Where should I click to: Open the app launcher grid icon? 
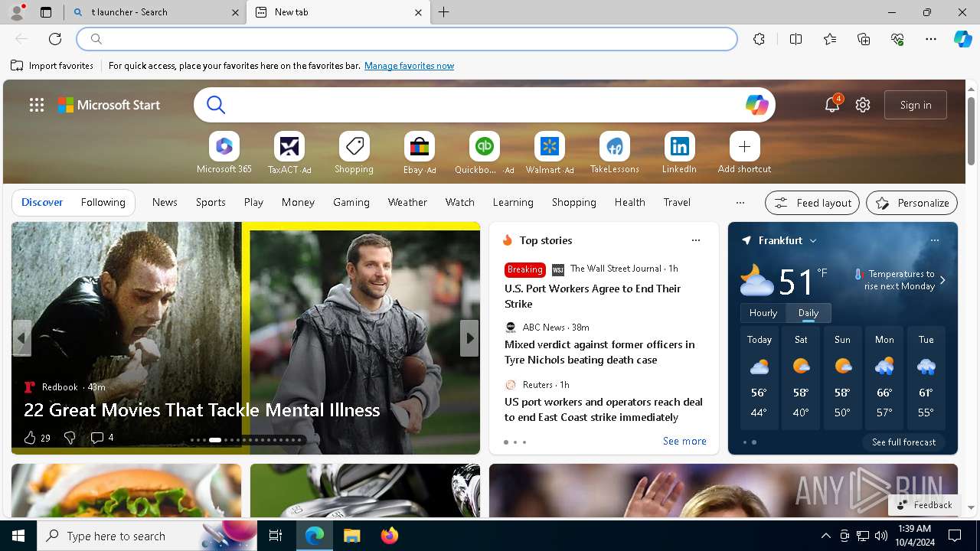(37, 105)
